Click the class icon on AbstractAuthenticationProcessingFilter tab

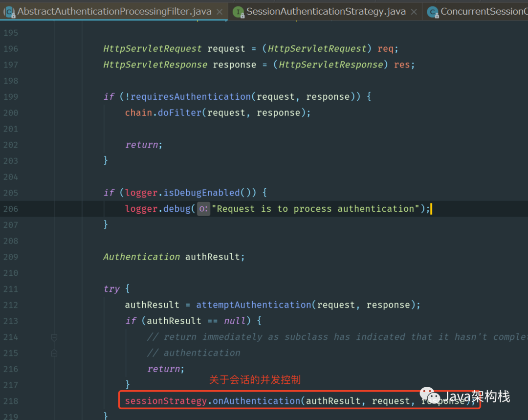click(9, 12)
